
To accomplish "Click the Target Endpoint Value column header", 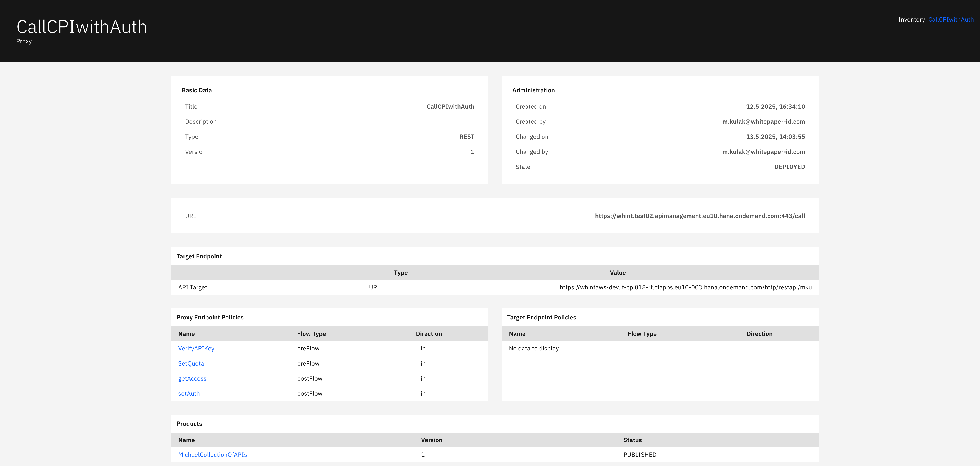I will tap(617, 273).
